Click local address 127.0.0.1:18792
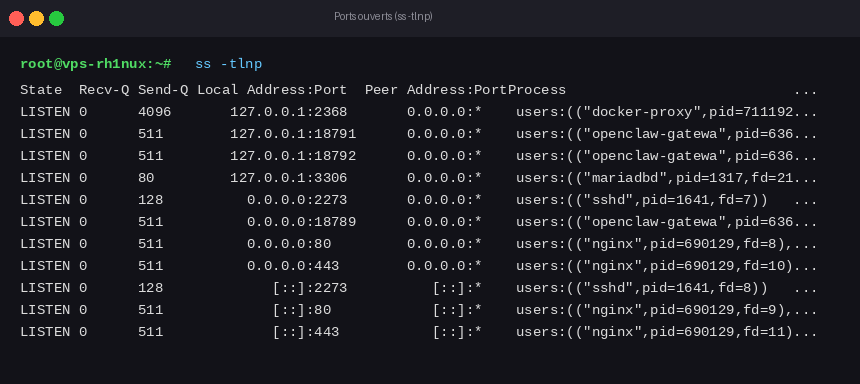 click(x=293, y=156)
